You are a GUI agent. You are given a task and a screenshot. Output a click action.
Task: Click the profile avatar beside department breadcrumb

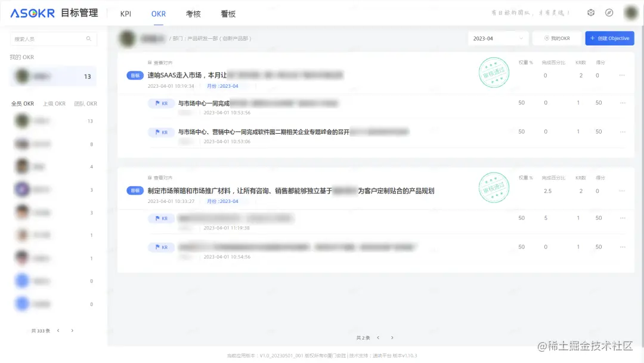(x=128, y=38)
